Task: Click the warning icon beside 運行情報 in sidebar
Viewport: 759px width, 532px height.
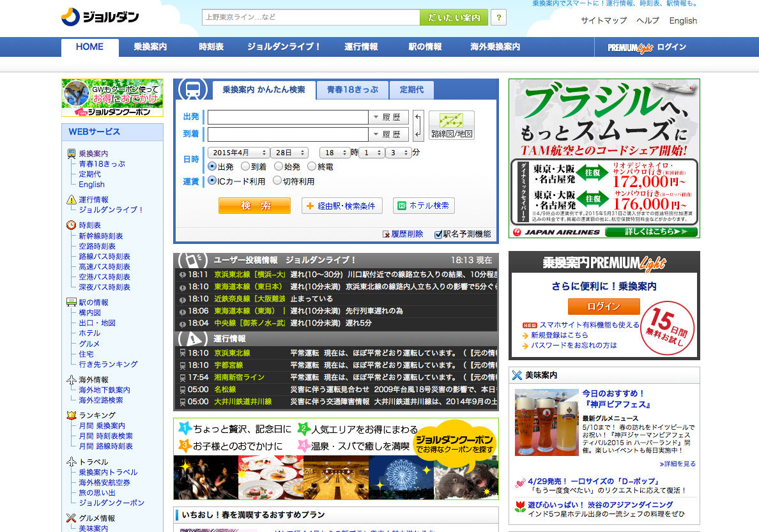Action: click(x=71, y=199)
